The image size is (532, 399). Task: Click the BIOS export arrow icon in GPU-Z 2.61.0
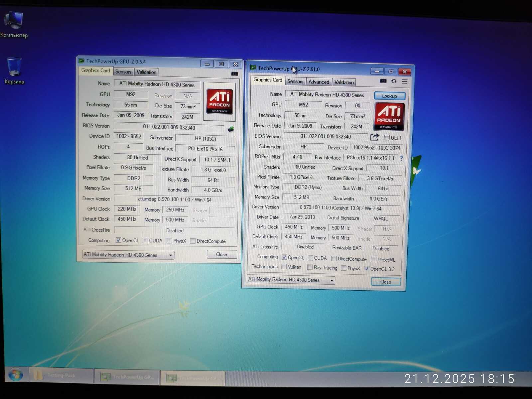[374, 137]
